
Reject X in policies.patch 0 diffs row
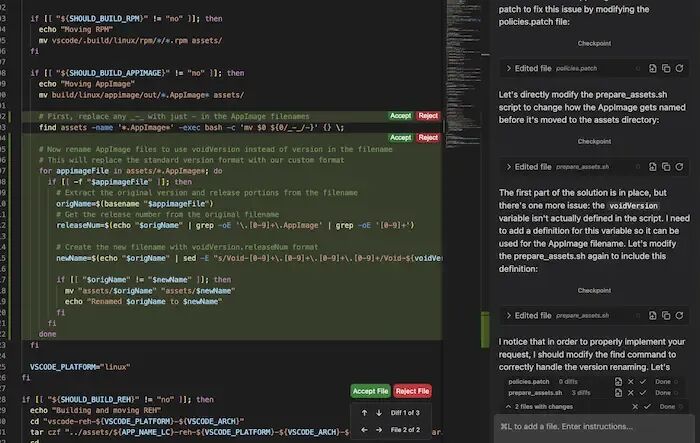(630, 382)
